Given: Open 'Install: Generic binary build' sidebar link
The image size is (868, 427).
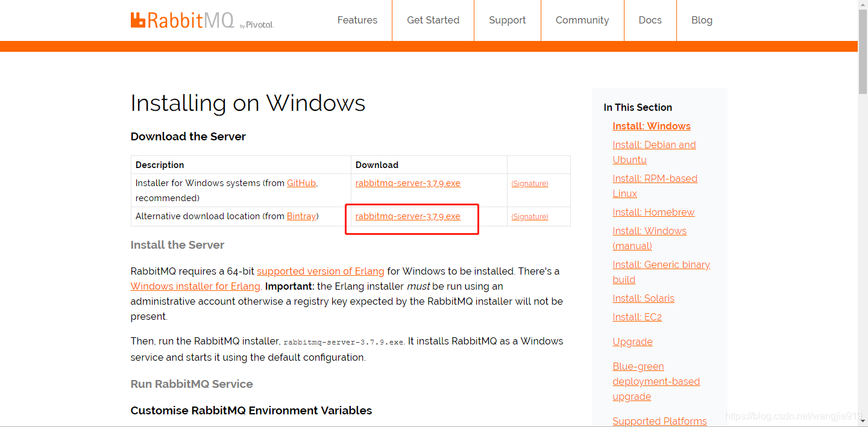Looking at the screenshot, I should pos(661,272).
